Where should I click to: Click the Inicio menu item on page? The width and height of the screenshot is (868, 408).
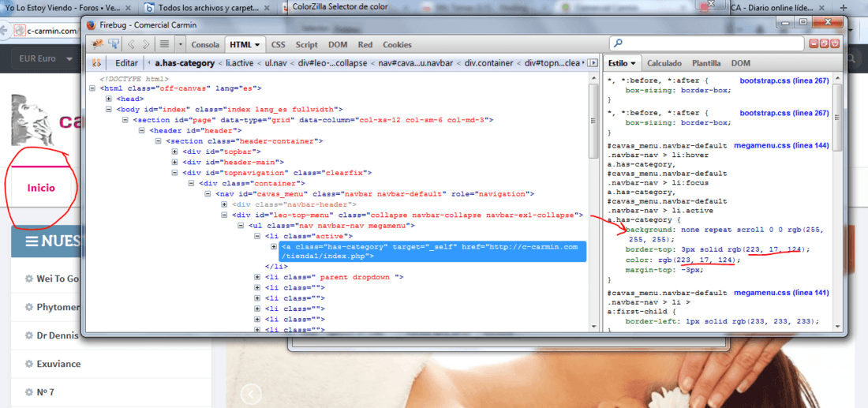pos(42,188)
